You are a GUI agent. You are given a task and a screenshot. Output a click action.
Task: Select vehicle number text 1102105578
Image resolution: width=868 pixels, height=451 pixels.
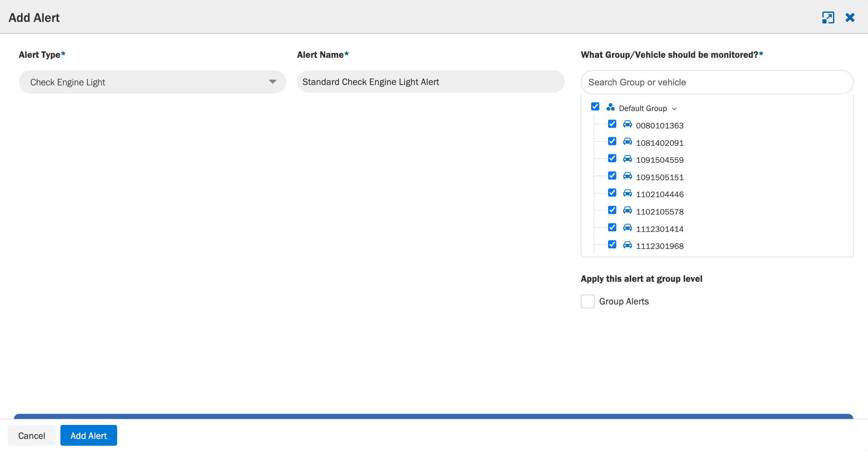[660, 212]
